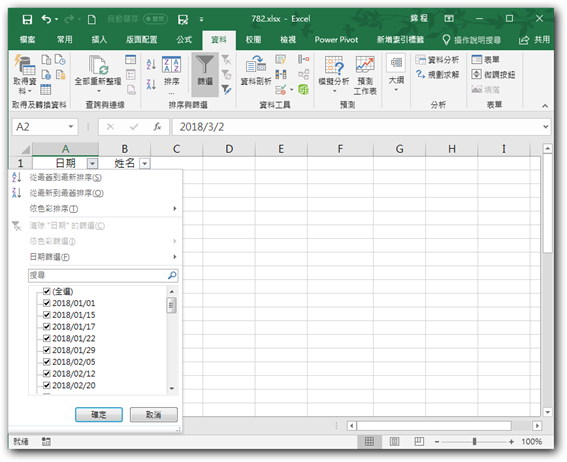Cancel filter with 取消 button
The image size is (567, 462).
tap(154, 414)
